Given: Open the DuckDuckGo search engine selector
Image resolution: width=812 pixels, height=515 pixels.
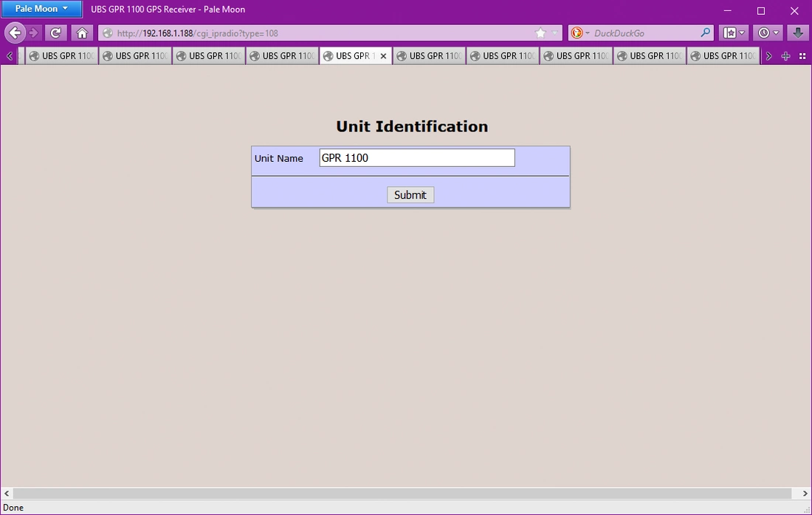Looking at the screenshot, I should point(579,33).
